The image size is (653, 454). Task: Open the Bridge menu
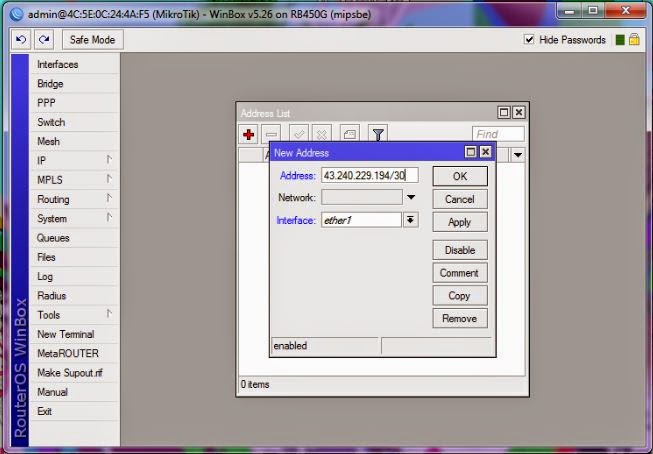(x=75, y=84)
